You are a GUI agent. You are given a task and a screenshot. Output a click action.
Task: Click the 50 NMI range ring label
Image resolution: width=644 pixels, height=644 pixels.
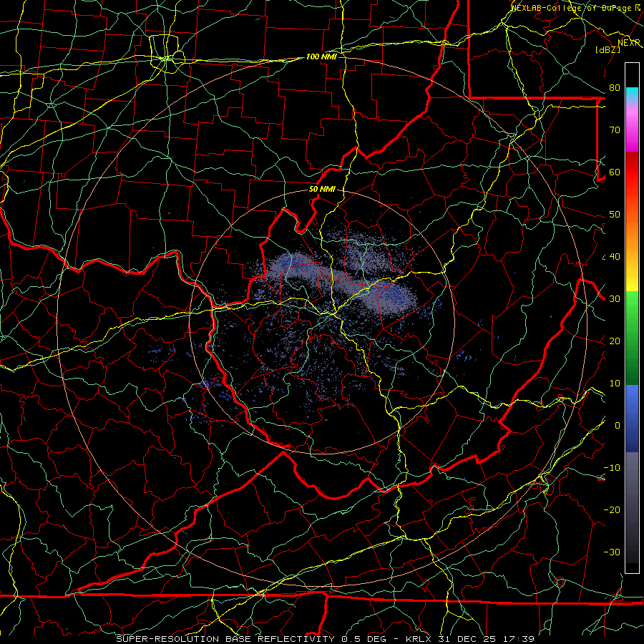pos(322,190)
